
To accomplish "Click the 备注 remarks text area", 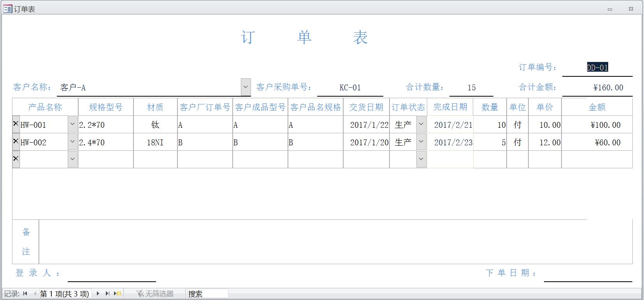I will point(335,242).
